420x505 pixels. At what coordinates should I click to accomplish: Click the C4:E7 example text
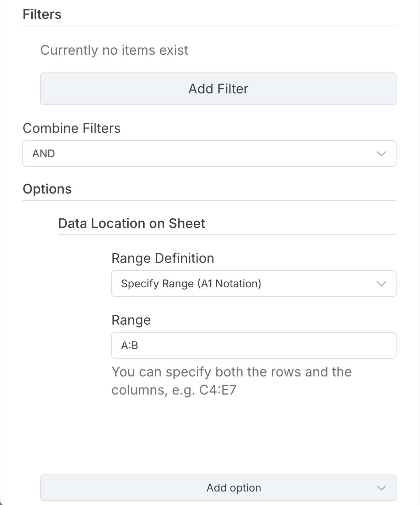coord(217,390)
